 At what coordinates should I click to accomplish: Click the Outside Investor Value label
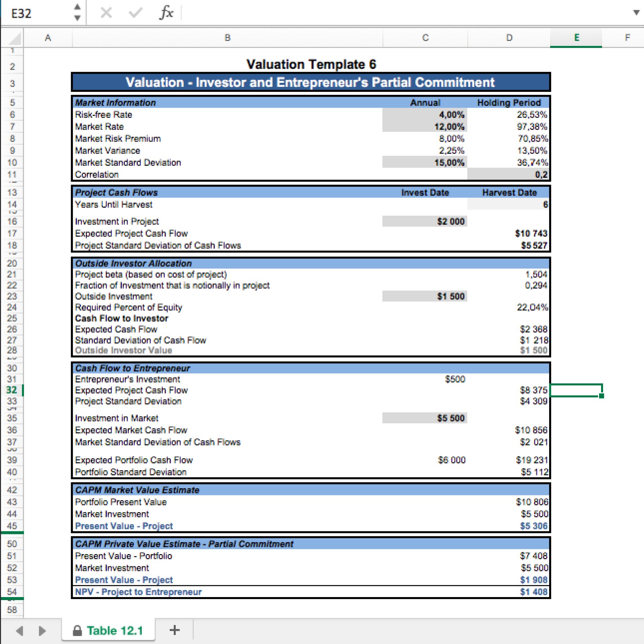tap(123, 350)
